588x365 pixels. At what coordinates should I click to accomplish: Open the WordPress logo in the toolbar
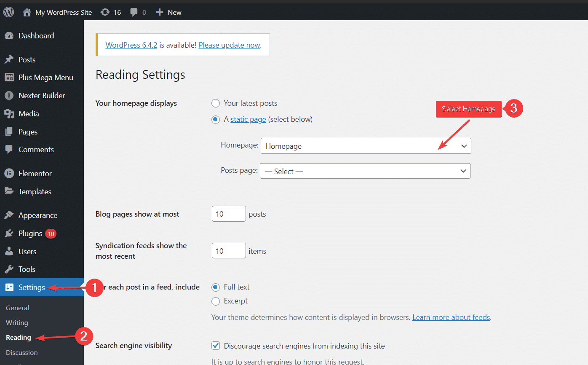[8, 12]
